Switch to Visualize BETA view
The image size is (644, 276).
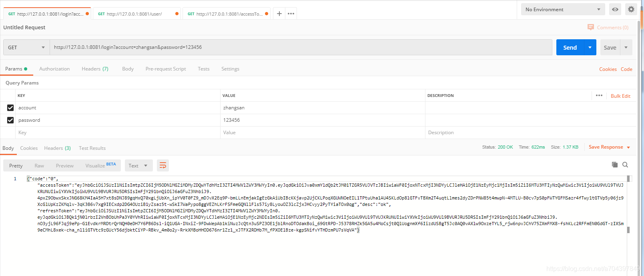pyautogui.click(x=100, y=165)
